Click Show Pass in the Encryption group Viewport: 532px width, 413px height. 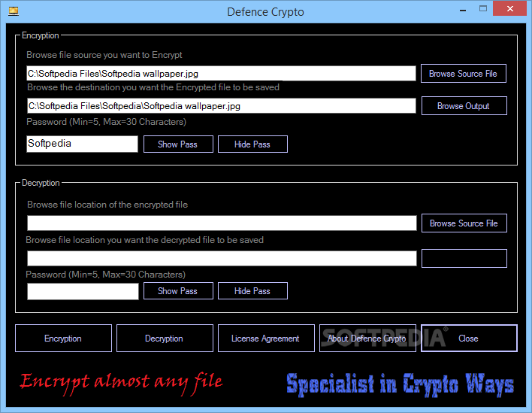178,144
